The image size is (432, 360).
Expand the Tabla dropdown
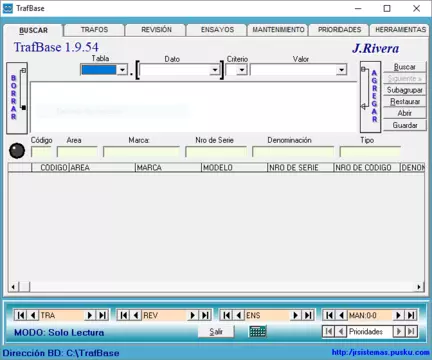pyautogui.click(x=122, y=70)
